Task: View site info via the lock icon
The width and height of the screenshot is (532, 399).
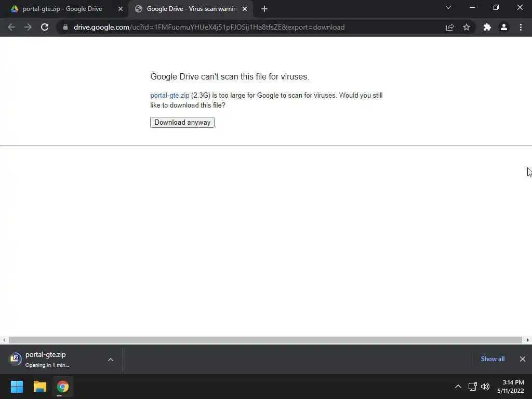Action: 65,27
